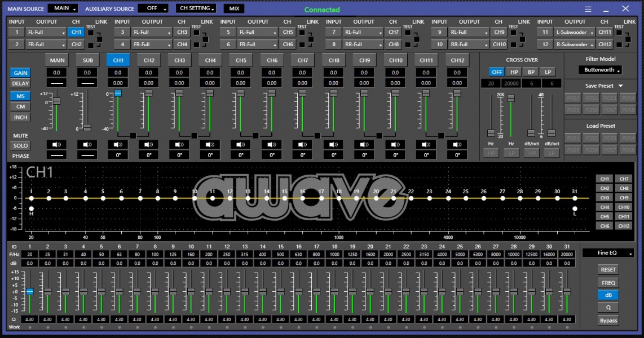This screenshot has width=644, height=338.
Task: Select the CH3 channel tab
Action: (179, 60)
